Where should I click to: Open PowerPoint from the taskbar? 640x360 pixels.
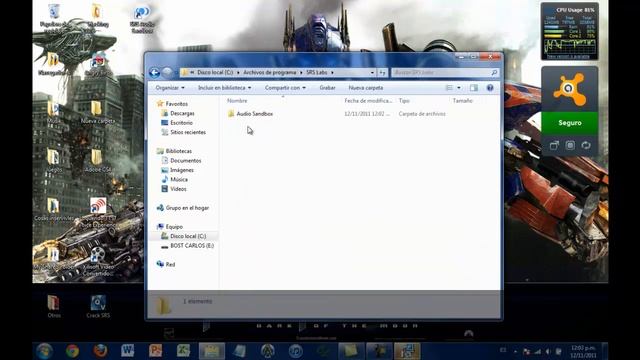tap(156, 351)
